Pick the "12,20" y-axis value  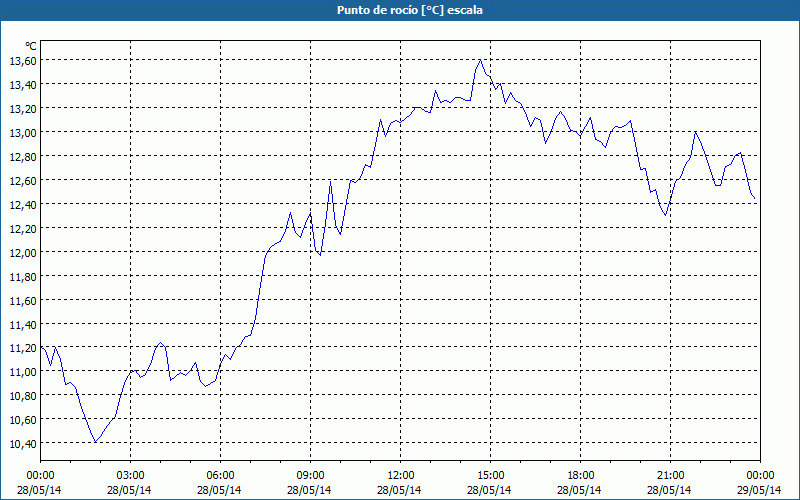click(23, 228)
